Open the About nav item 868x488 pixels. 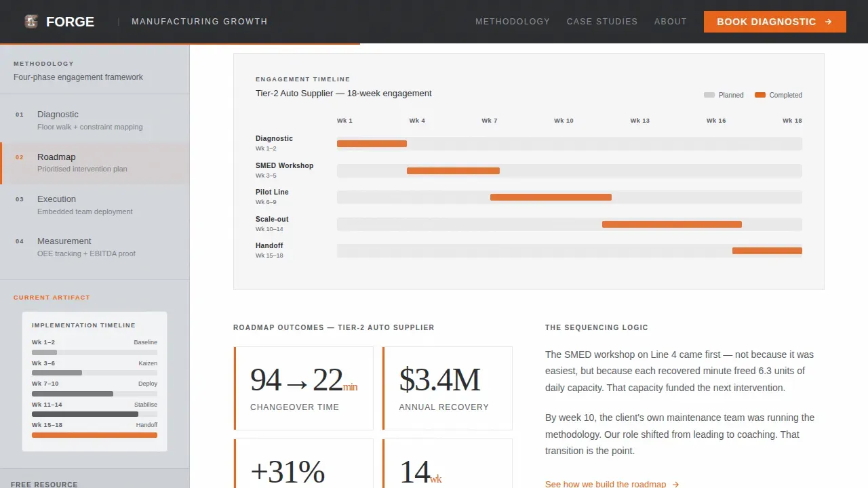tap(671, 22)
